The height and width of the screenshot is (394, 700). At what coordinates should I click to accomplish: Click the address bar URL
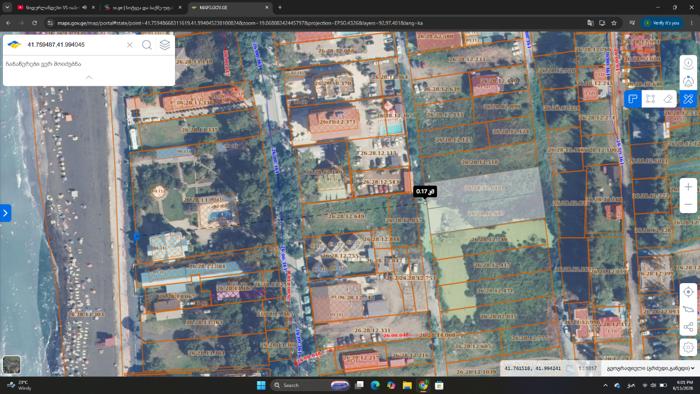click(x=240, y=23)
